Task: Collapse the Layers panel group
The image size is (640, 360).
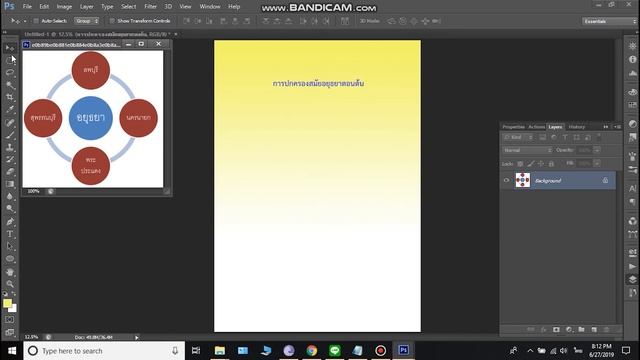Action: tap(606, 127)
